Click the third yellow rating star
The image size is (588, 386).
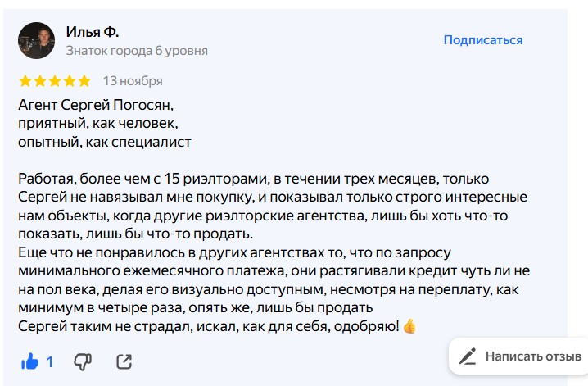click(x=54, y=81)
